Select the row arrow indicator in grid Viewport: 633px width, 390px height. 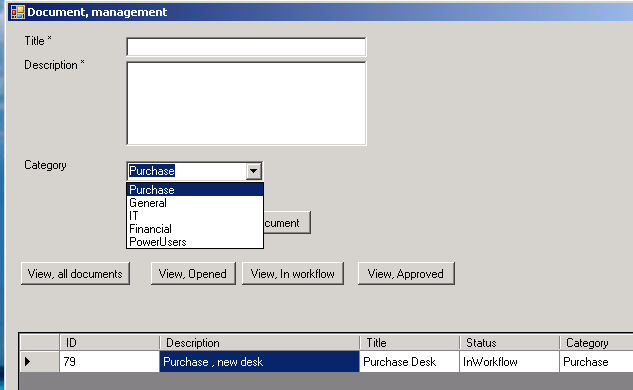(27, 361)
